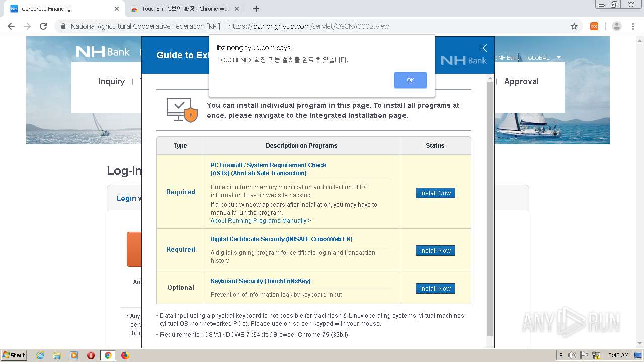Install Now for PC Firewall ASTx
The width and height of the screenshot is (644, 362).
point(435,193)
